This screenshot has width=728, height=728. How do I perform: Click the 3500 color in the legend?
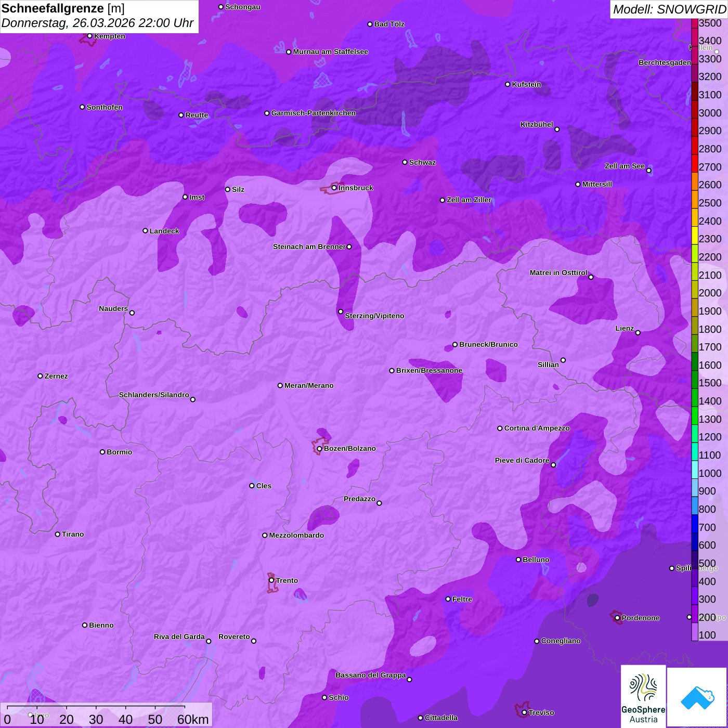(695, 23)
